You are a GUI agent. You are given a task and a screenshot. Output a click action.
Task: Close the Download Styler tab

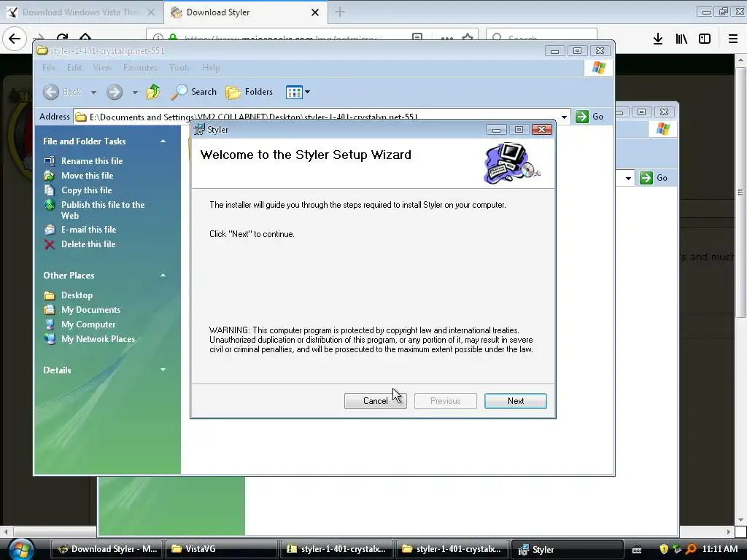click(315, 12)
